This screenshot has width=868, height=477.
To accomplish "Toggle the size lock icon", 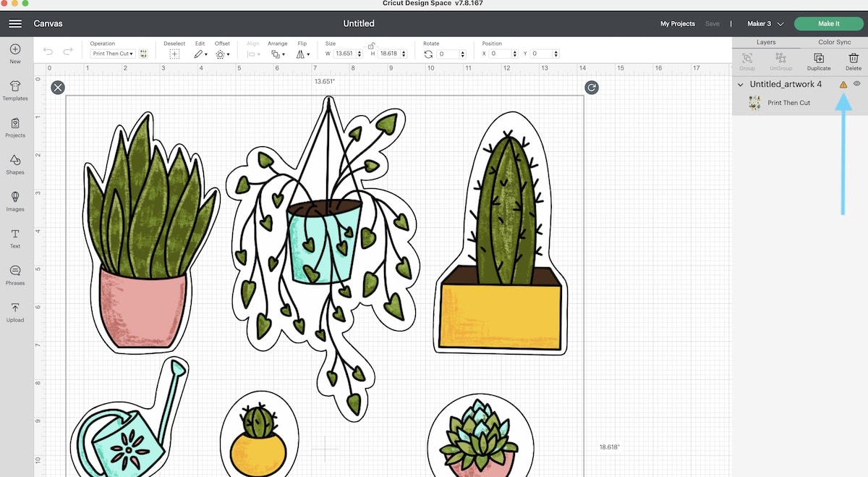I will point(371,46).
